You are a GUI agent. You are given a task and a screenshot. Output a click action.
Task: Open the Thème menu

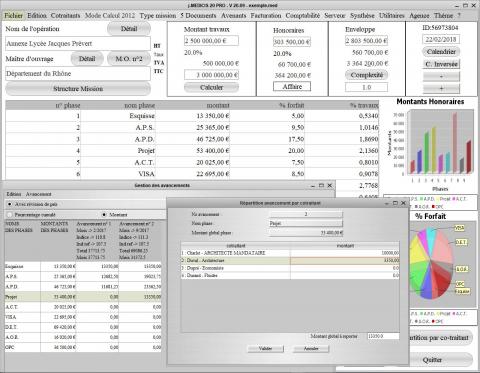[443, 16]
